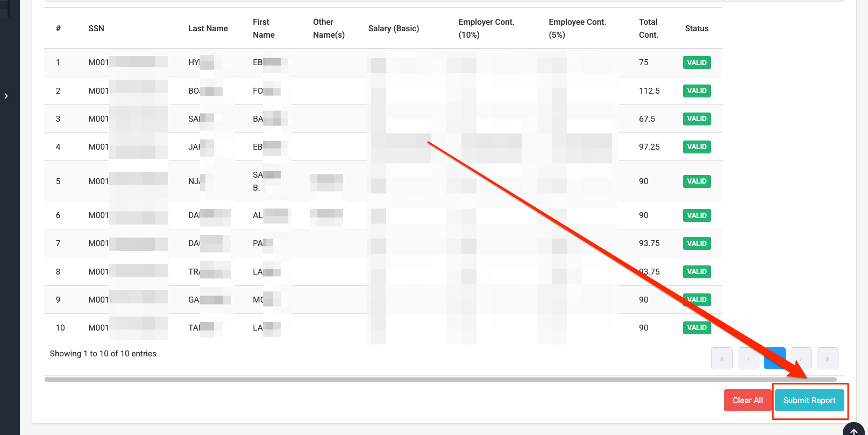This screenshot has height=435, width=868.
Task: Click the Last Name column header
Action: click(x=208, y=29)
